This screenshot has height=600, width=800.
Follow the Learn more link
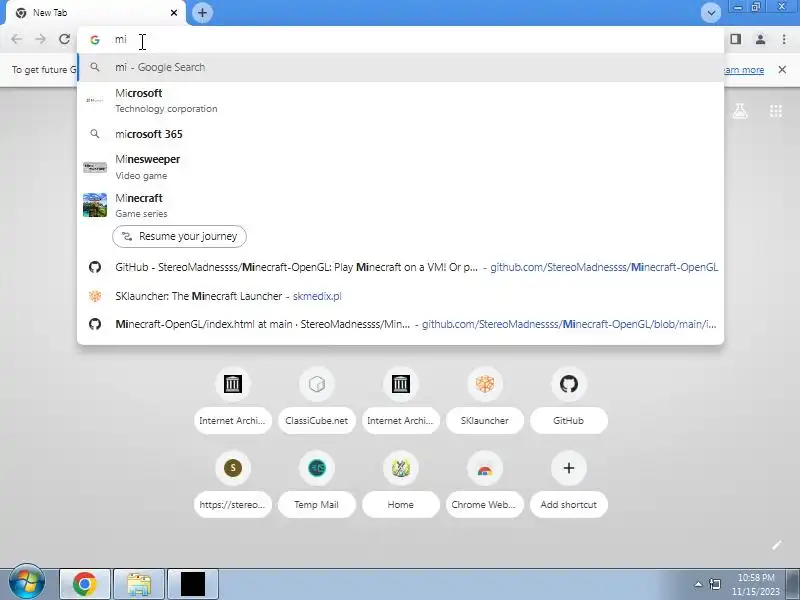pos(744,70)
